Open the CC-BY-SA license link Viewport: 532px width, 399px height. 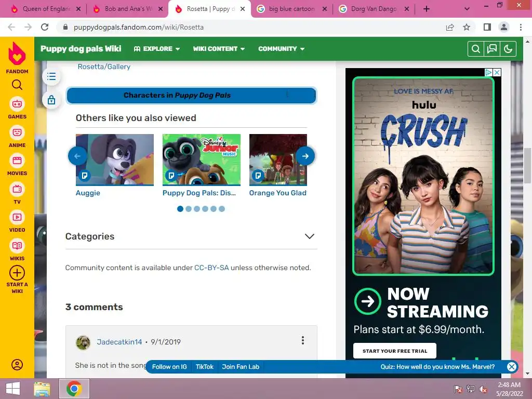(x=211, y=268)
